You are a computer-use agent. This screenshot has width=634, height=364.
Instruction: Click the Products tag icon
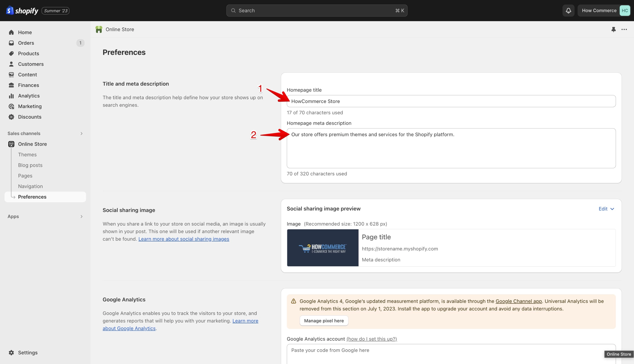pyautogui.click(x=11, y=53)
